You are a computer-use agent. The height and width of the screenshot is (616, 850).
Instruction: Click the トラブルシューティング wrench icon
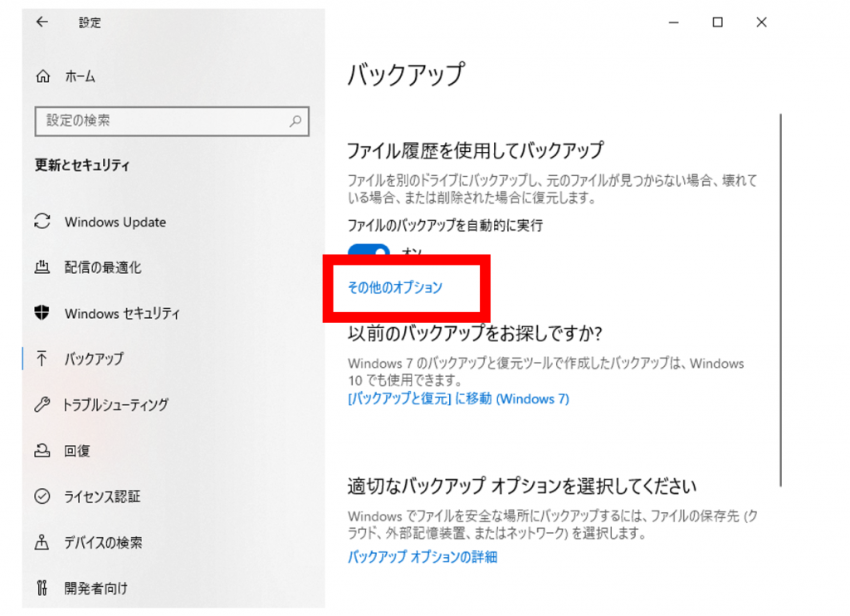point(42,405)
